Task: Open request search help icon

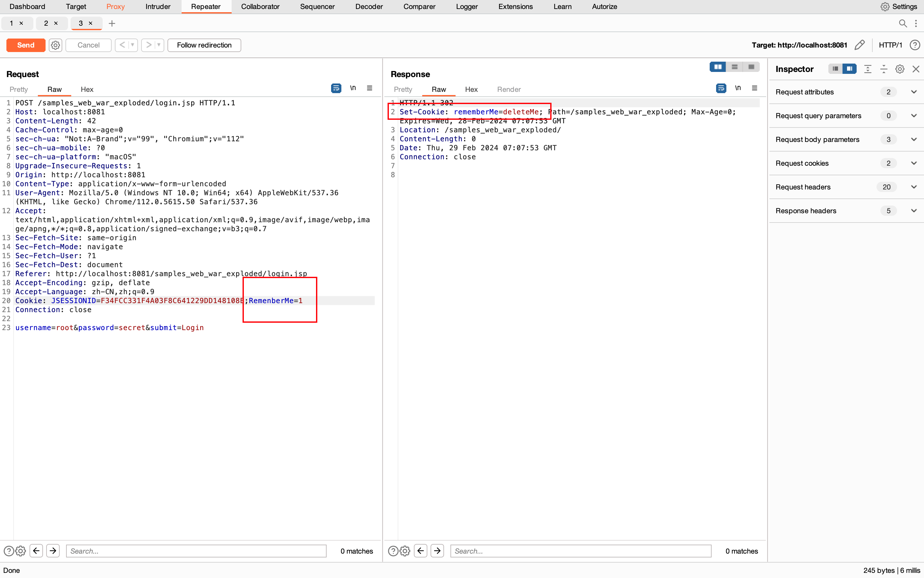Action: pyautogui.click(x=9, y=551)
